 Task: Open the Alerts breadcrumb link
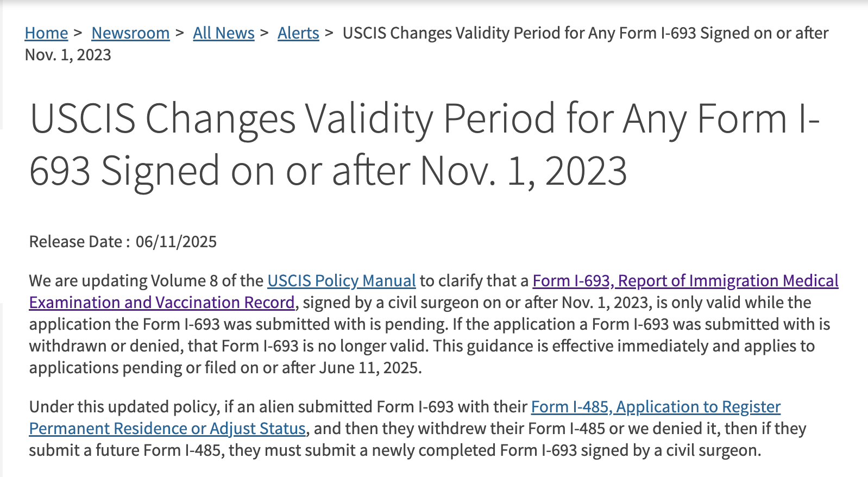(x=298, y=33)
